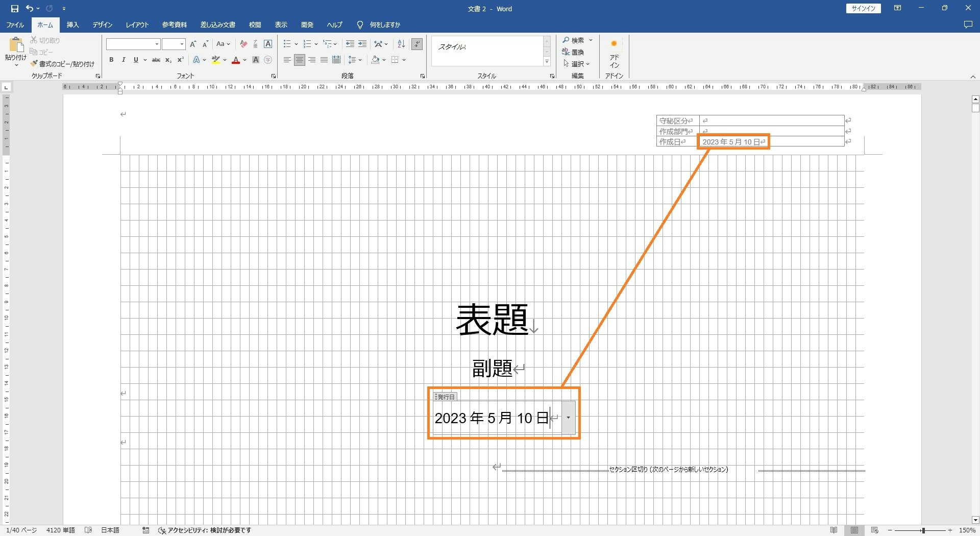This screenshot has height=536, width=980.
Task: Click the サインイン button
Action: [x=863, y=8]
